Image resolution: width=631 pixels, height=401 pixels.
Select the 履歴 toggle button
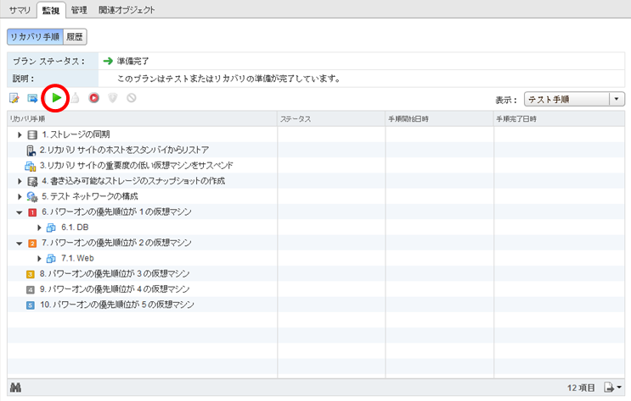click(74, 37)
